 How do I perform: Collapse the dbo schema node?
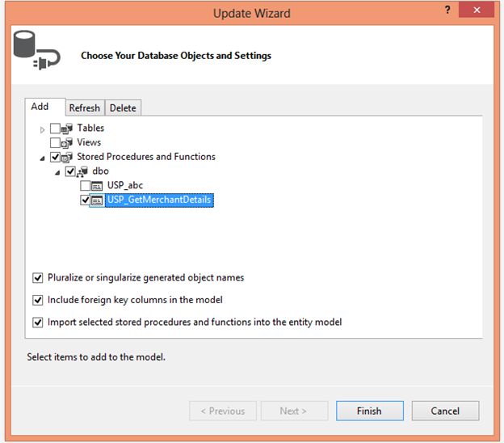coord(57,172)
